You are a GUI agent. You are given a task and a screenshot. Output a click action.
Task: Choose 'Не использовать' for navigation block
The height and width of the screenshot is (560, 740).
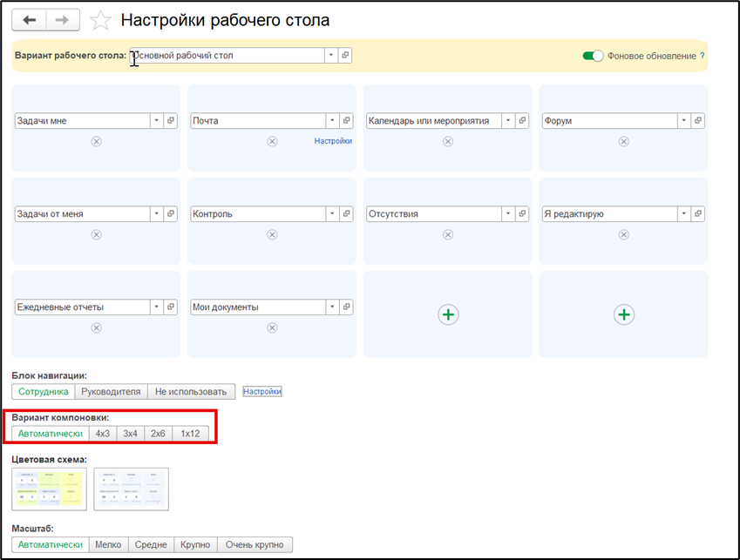pyautogui.click(x=191, y=392)
